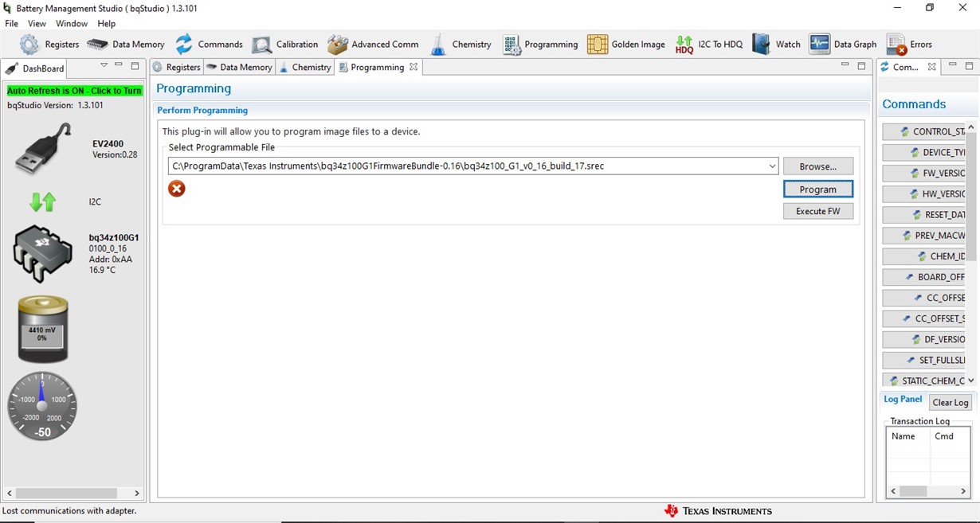Minimize the Programming editor area
This screenshot has height=523, width=980.
pyautogui.click(x=845, y=65)
